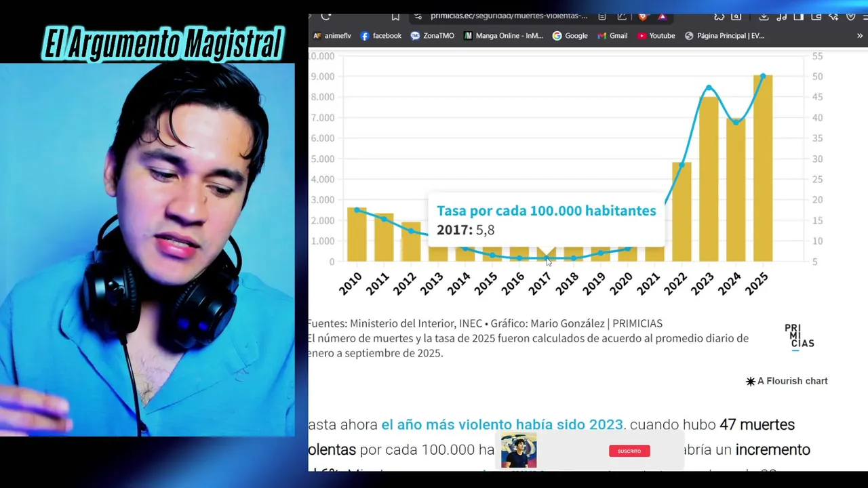Click the 2025 bar in the chart

[x=763, y=168]
